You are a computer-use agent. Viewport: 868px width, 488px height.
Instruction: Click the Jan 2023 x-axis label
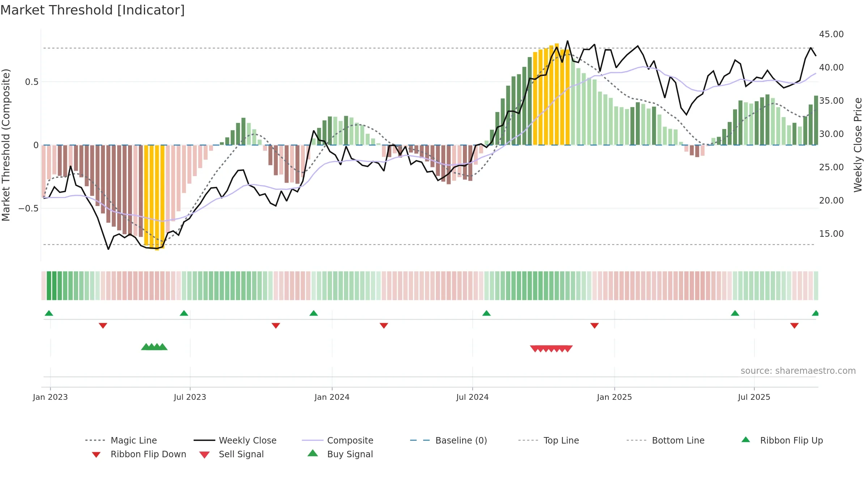pyautogui.click(x=50, y=397)
